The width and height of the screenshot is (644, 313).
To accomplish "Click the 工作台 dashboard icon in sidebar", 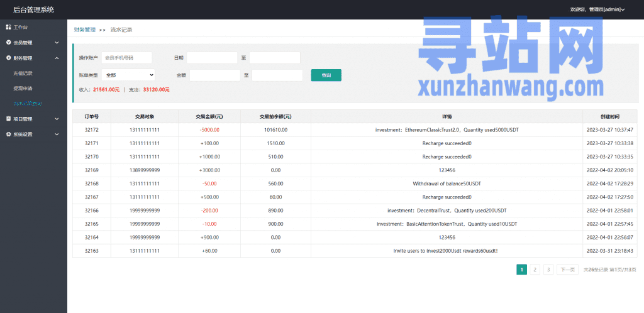I will (x=8, y=27).
